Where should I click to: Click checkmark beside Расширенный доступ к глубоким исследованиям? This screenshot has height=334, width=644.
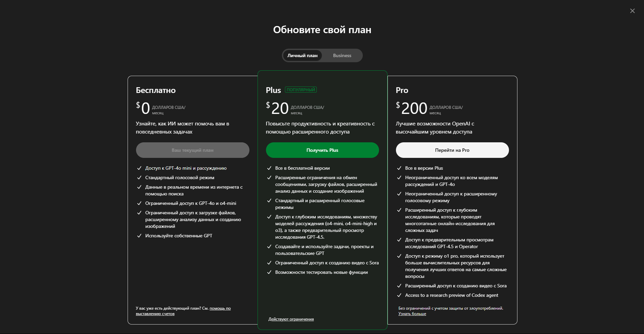(x=399, y=210)
